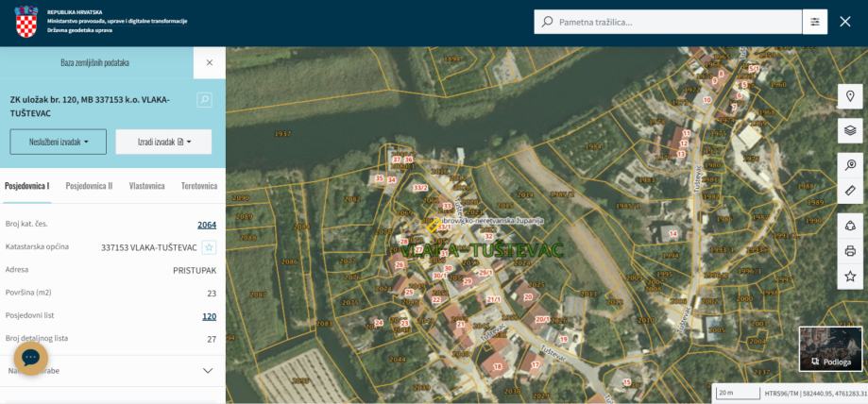Click the Površina value 23
Viewport: 868px width, 404px height.
click(212, 294)
